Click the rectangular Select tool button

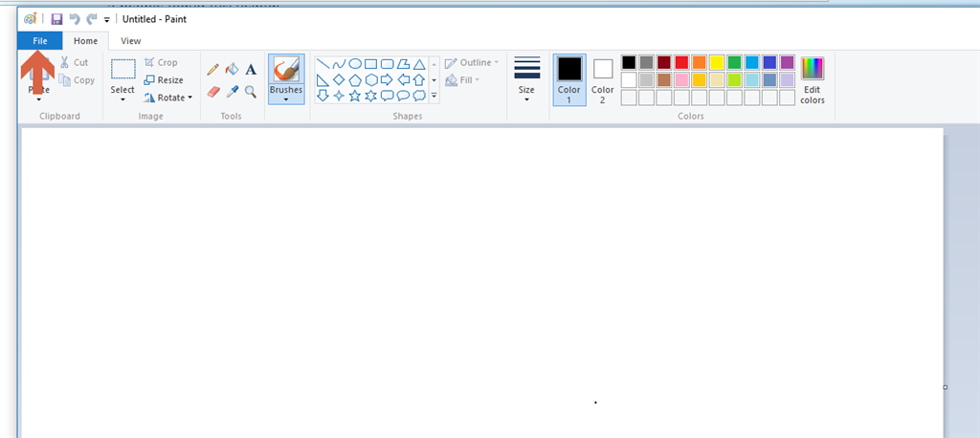[123, 70]
